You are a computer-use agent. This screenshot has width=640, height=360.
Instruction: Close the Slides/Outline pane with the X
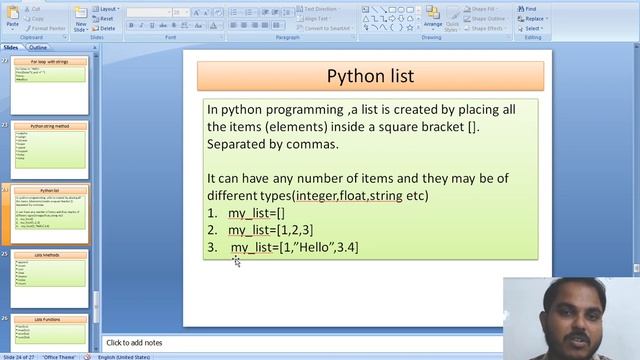coord(95,48)
